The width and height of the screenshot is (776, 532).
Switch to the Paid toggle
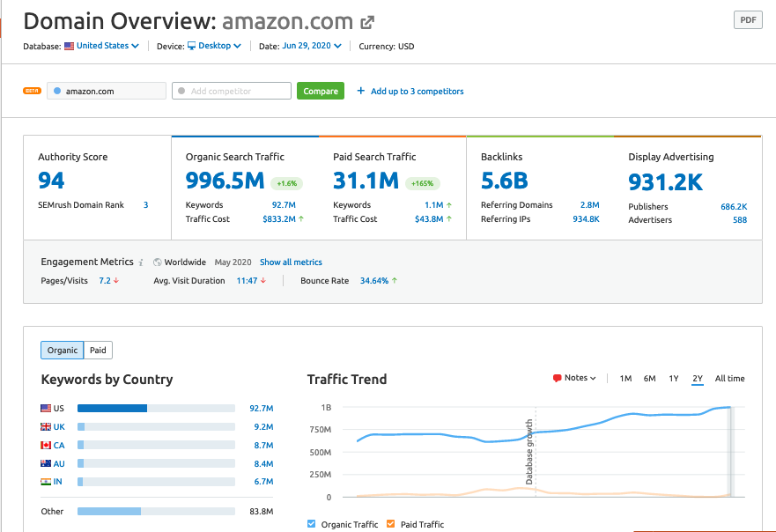98,350
